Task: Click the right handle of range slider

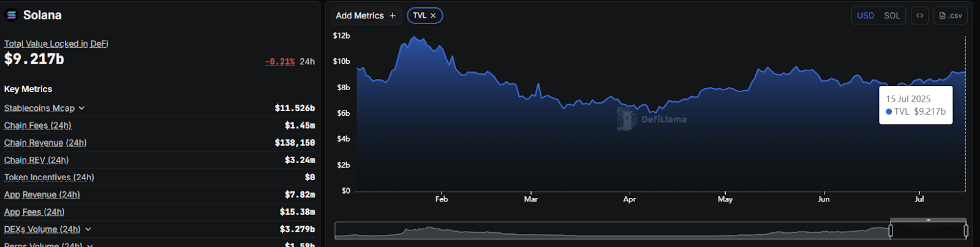Action: (x=966, y=230)
